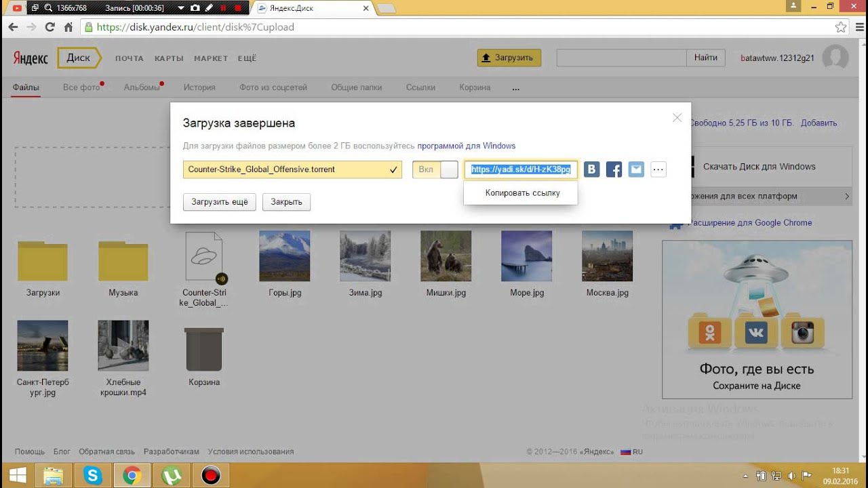Select Москва.jpg thumbnail

click(608, 256)
